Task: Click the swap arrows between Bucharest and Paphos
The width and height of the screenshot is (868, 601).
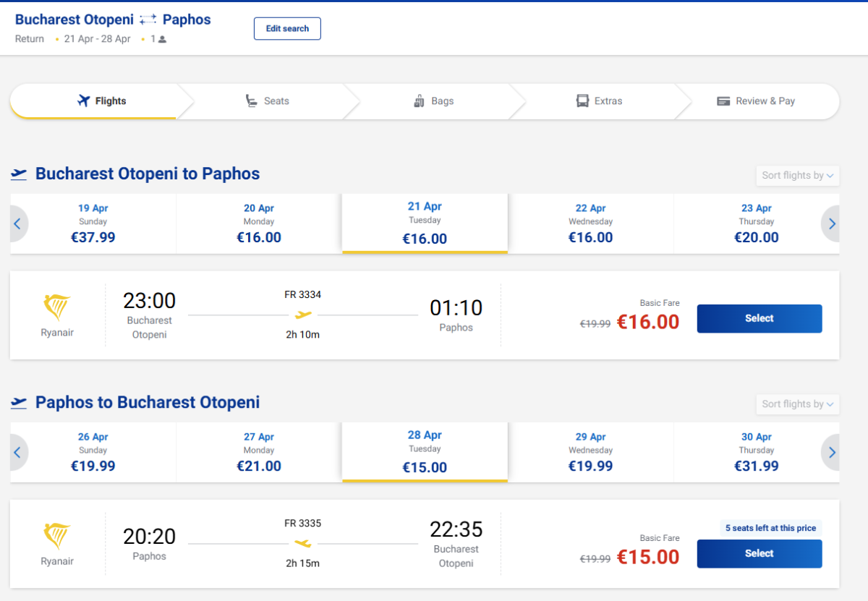Action: click(148, 20)
